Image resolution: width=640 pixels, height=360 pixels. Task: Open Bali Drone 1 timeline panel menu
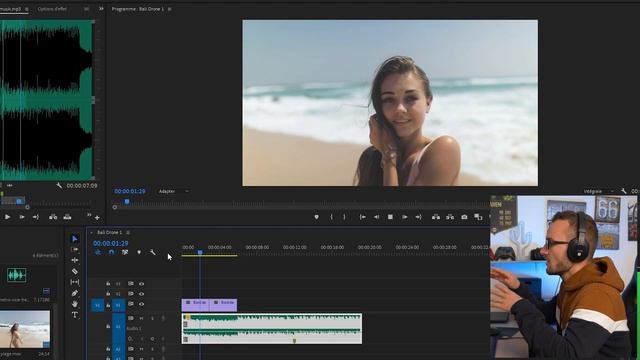[128, 233]
